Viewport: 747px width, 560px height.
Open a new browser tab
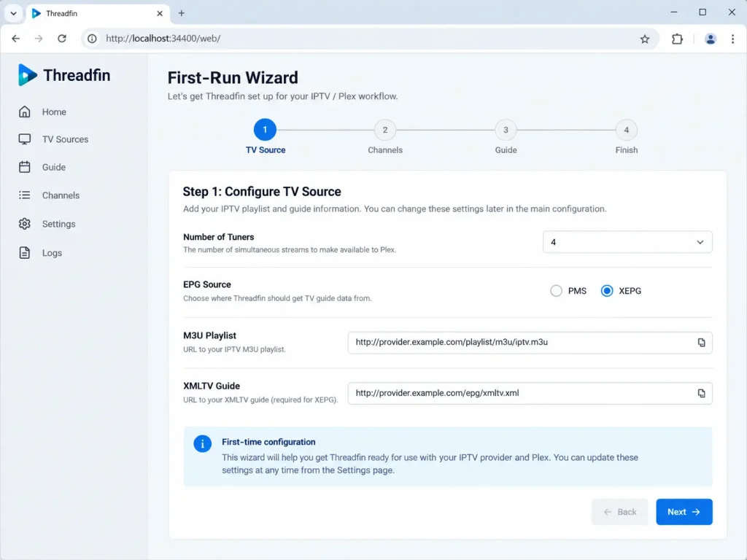click(181, 13)
